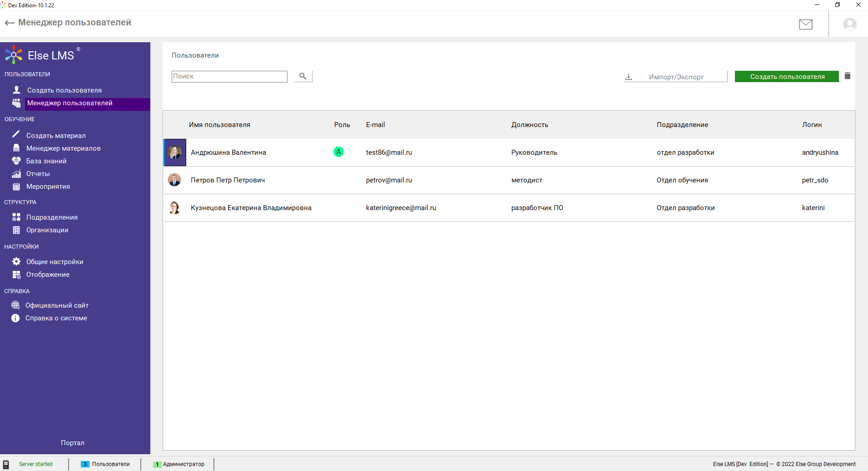Click the magnifier search button
868x471 pixels.
[x=303, y=76]
